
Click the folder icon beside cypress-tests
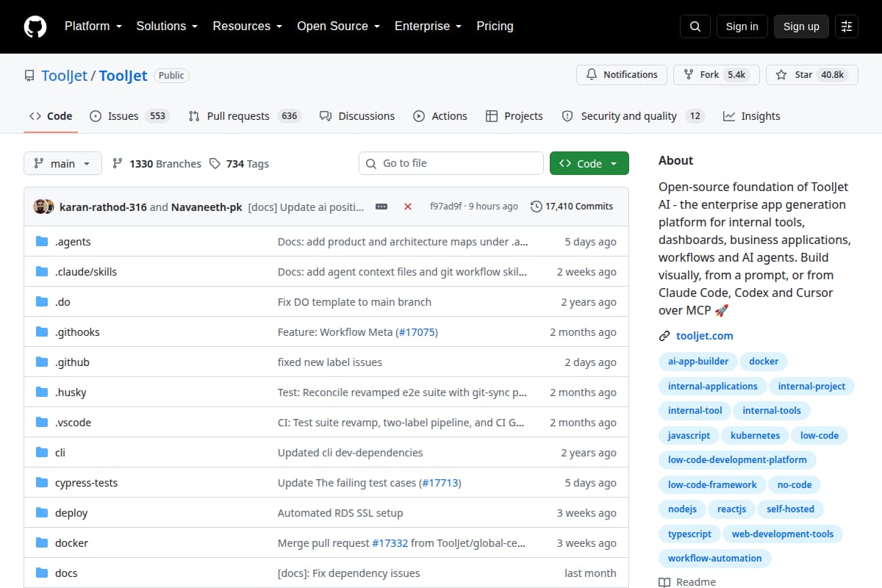pos(42,483)
